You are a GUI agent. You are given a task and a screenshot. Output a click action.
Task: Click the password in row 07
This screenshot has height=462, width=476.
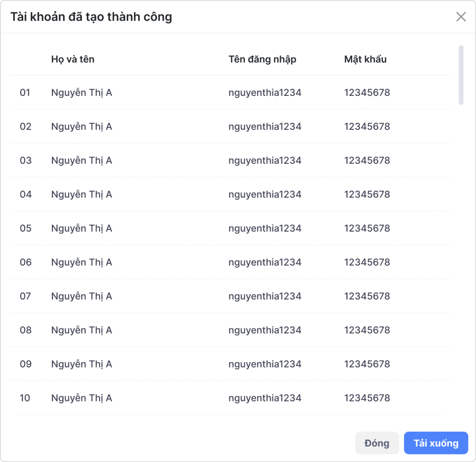(367, 296)
